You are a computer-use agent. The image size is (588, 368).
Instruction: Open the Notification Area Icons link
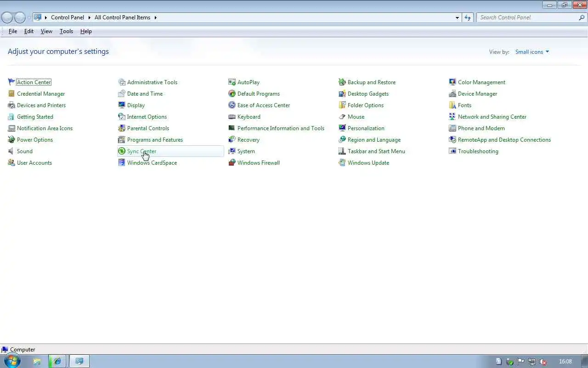tap(45, 128)
